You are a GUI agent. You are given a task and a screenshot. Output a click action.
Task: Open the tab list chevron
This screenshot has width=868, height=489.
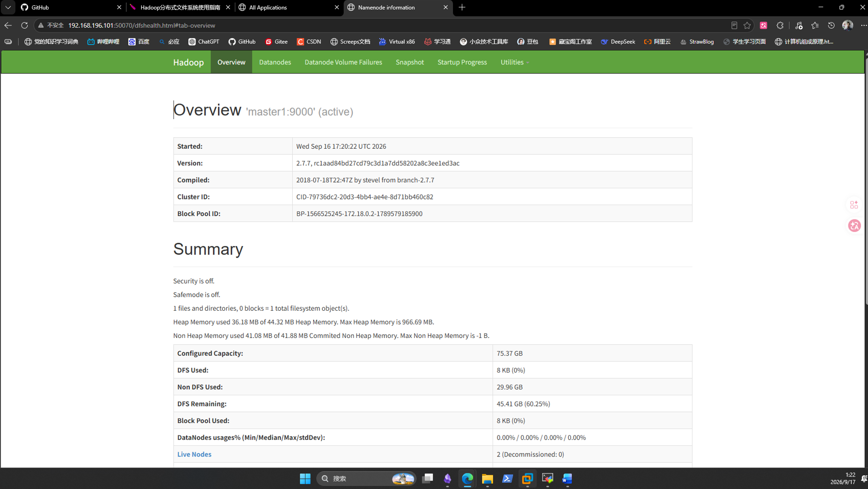8,7
